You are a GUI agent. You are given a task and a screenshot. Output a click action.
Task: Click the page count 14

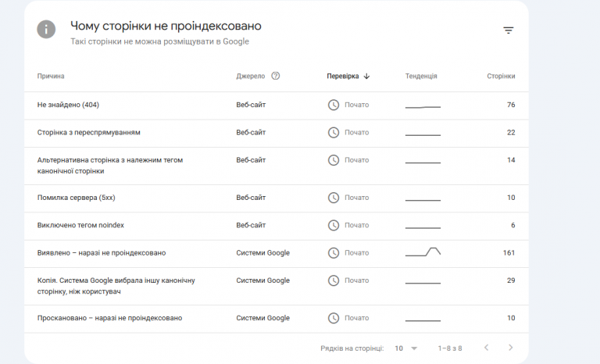pos(511,160)
